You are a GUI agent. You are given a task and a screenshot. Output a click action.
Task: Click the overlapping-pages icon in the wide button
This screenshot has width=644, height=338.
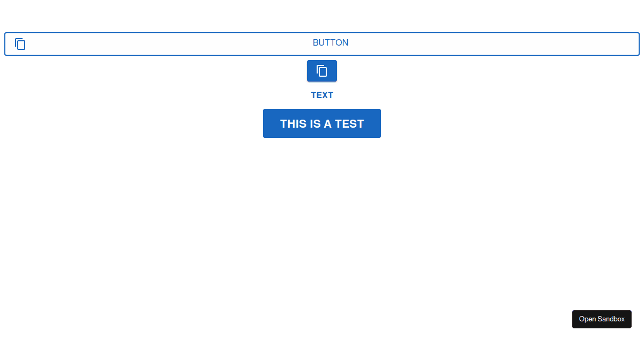20,44
